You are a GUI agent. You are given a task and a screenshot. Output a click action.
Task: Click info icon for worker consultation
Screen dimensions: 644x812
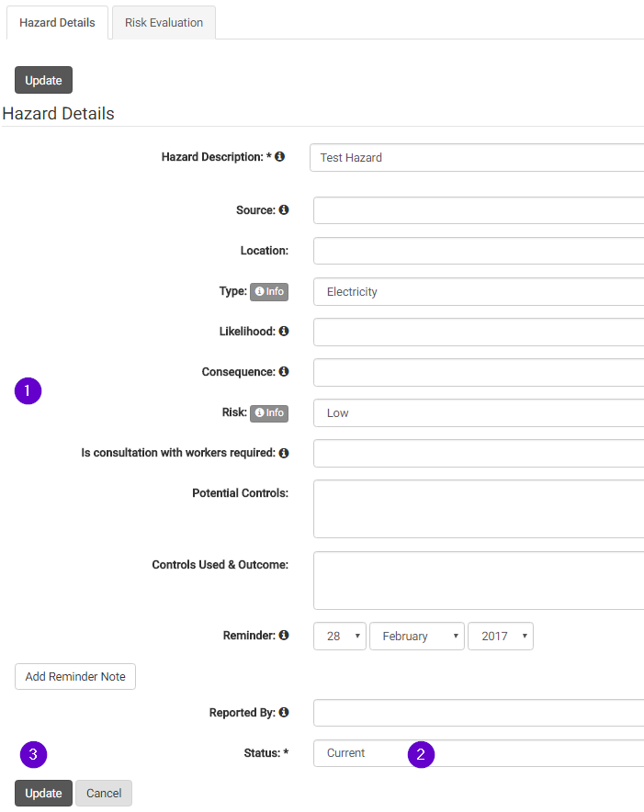283,453
